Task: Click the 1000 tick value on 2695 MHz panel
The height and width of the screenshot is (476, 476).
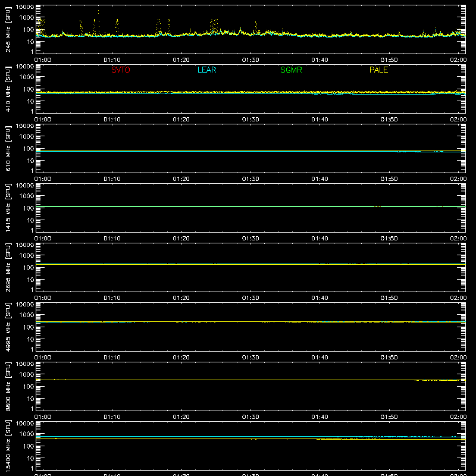Action: [x=27, y=256]
